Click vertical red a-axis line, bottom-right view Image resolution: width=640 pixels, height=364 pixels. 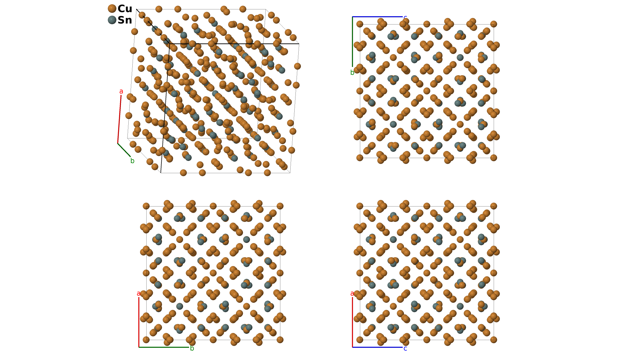[x=353, y=322]
